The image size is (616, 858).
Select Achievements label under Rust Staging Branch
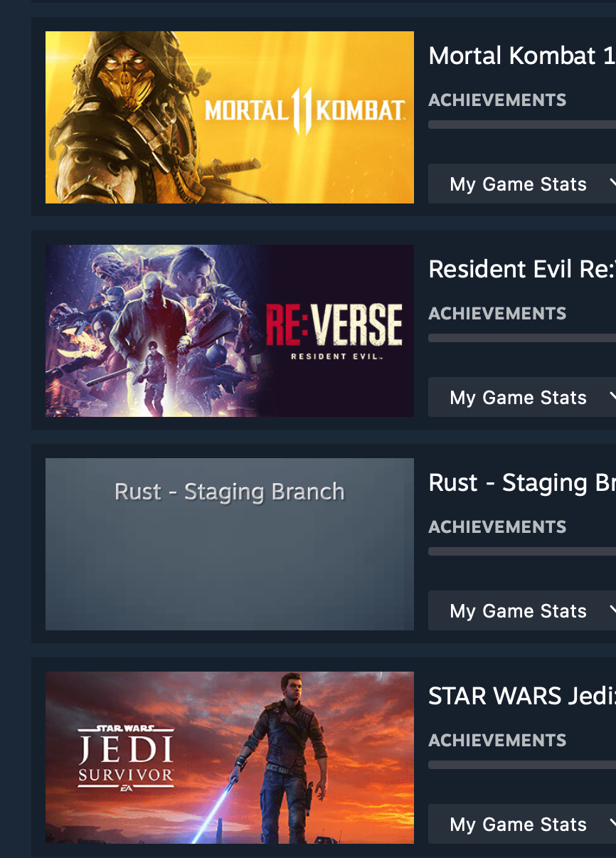point(497,527)
